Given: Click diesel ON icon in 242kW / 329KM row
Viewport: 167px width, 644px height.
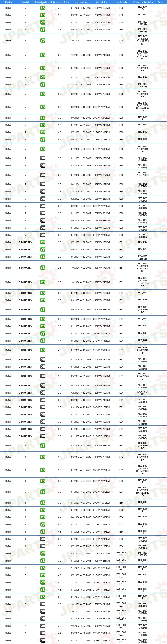Looking at the screenshot, I should [x=43, y=641].
